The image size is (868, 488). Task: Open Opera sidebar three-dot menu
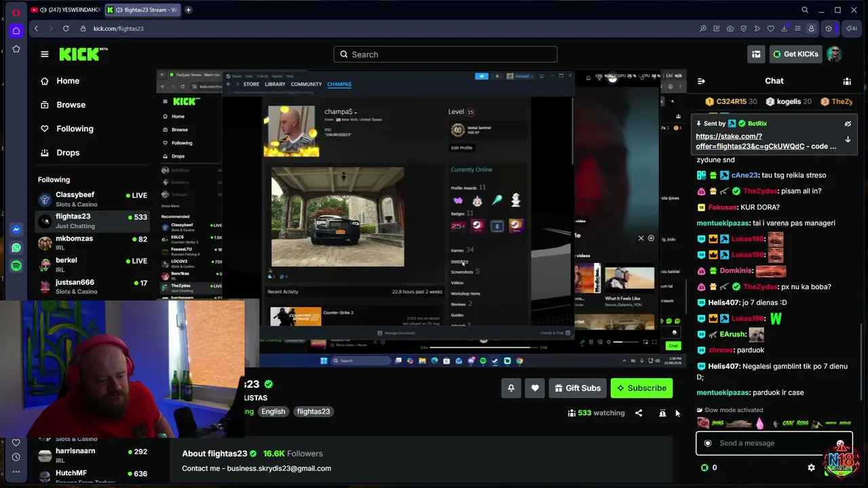point(16,471)
